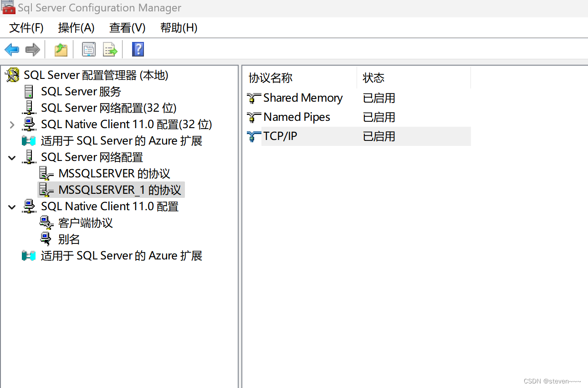Click the SQL Native Client 11.0 配置 icon
The image size is (588, 388).
[29, 207]
